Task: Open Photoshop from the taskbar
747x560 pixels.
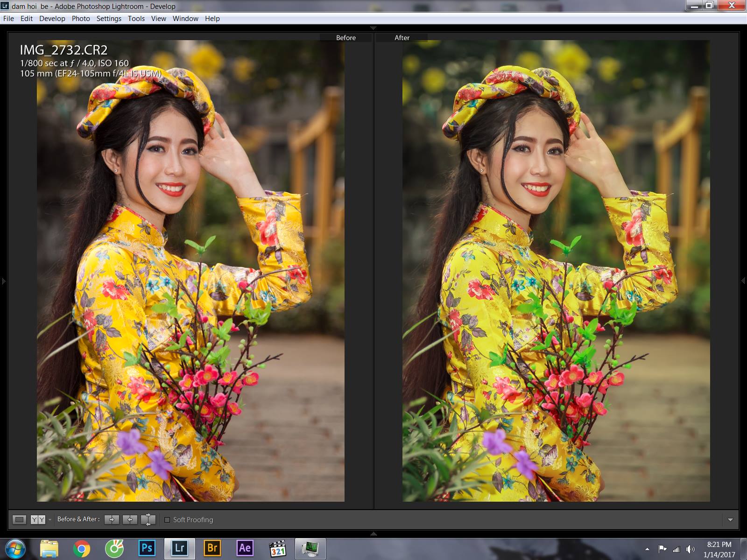Action: (x=147, y=548)
